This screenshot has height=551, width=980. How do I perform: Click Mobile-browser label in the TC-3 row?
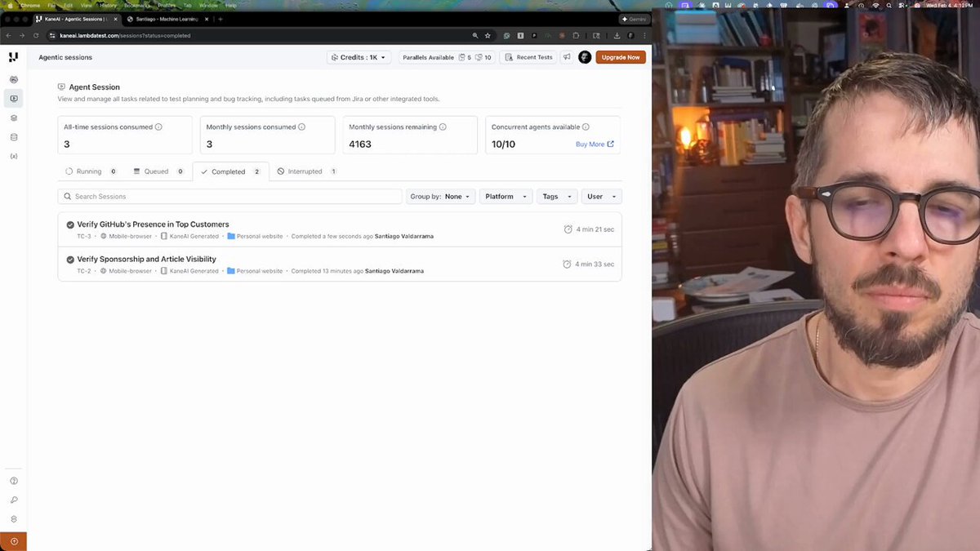(x=131, y=236)
